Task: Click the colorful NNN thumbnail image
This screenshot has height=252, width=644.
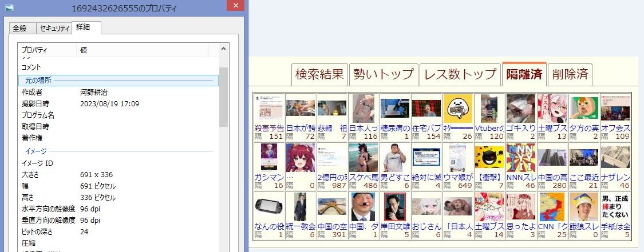Action: coord(521,158)
